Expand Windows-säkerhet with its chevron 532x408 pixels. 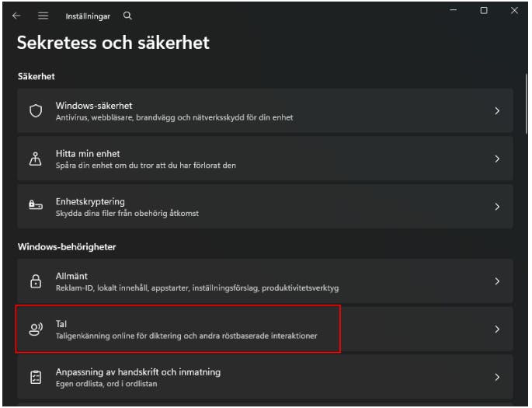click(x=497, y=111)
